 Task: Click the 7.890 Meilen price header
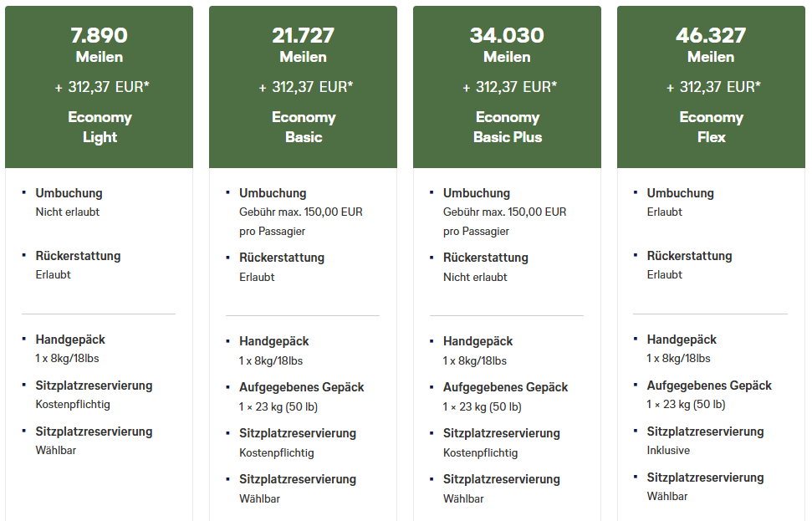coord(99,44)
